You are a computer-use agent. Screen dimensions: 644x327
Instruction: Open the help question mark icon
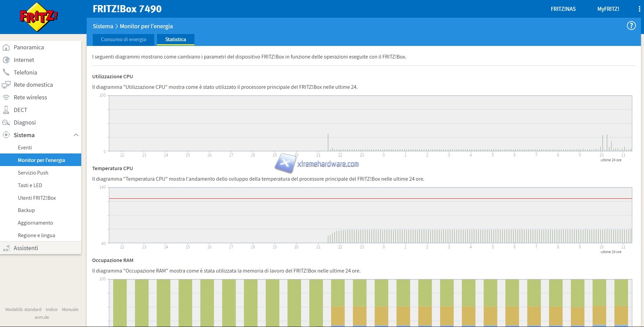(631, 26)
